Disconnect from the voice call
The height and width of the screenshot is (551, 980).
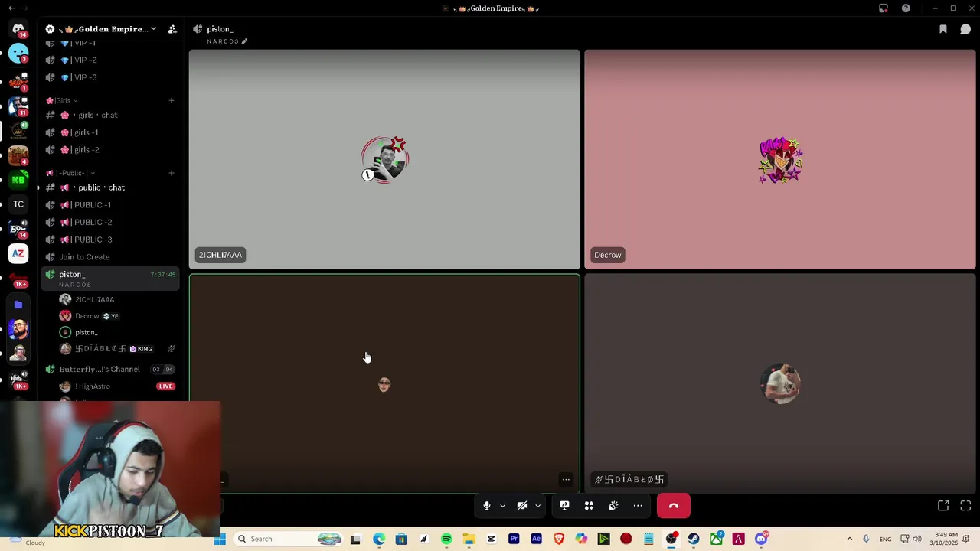pyautogui.click(x=674, y=506)
